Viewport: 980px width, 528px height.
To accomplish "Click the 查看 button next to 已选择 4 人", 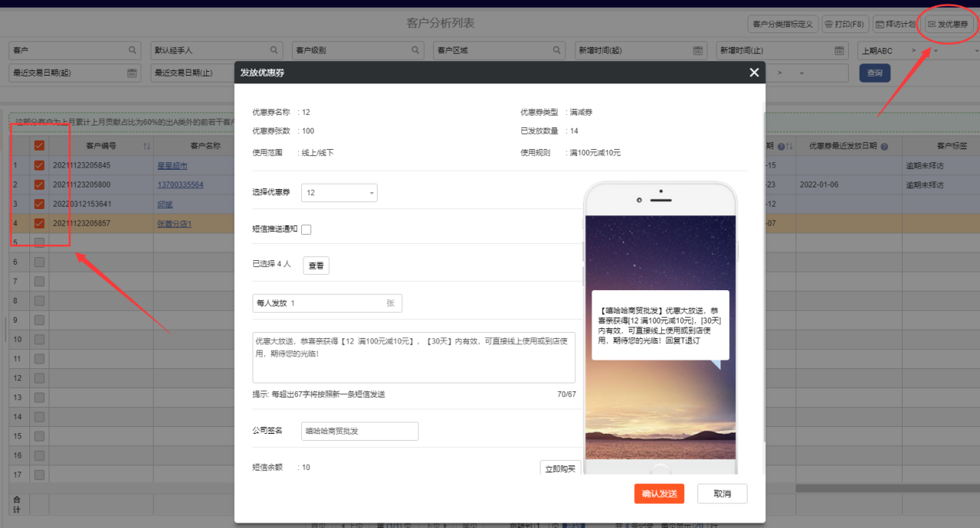I will pyautogui.click(x=316, y=266).
